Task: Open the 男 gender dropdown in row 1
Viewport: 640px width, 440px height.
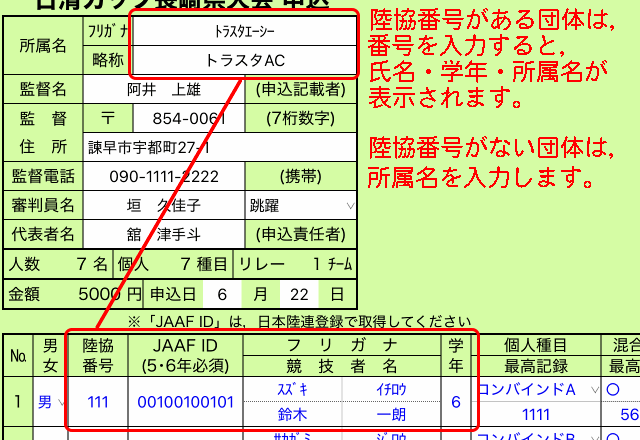Action: click(x=61, y=402)
